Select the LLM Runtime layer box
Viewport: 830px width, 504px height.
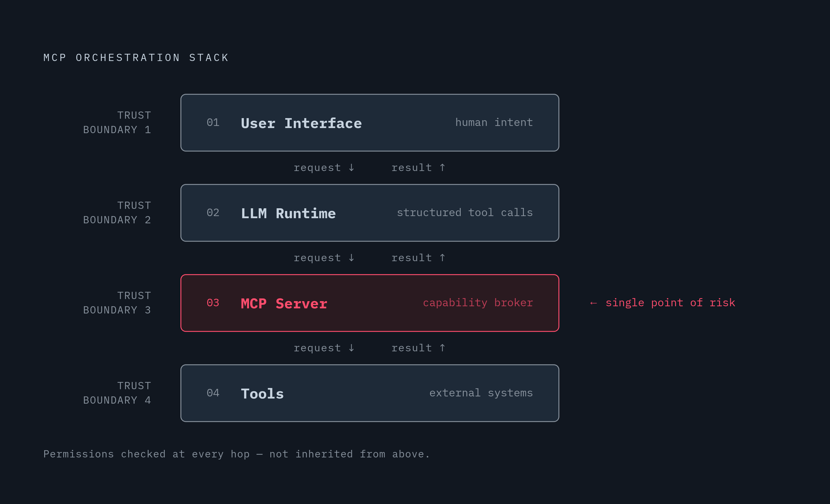(x=370, y=213)
